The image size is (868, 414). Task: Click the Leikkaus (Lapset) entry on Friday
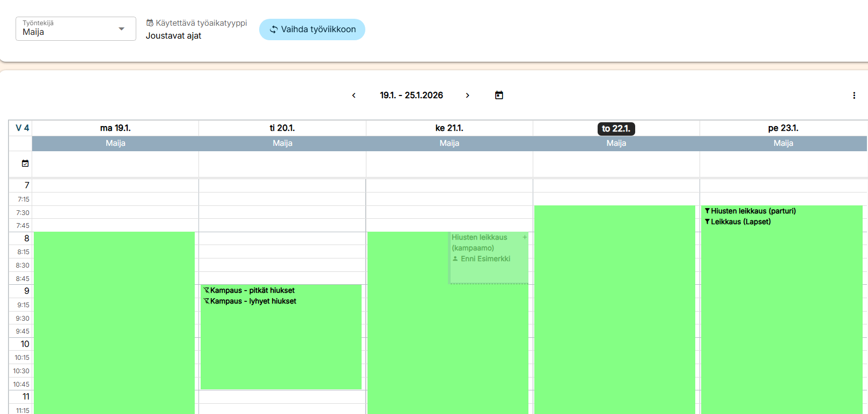pos(740,222)
